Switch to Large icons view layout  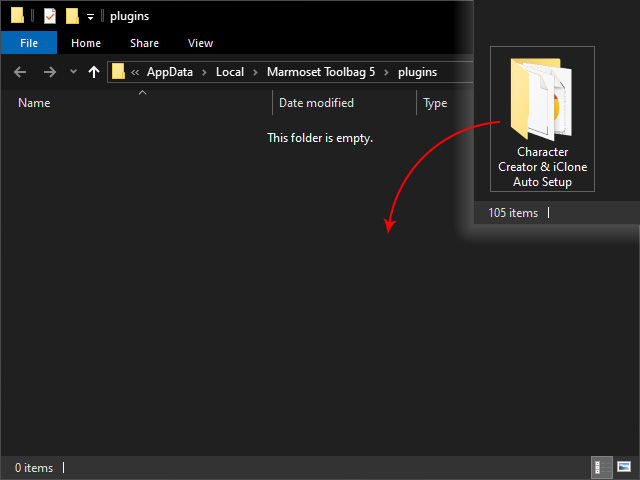point(624,467)
